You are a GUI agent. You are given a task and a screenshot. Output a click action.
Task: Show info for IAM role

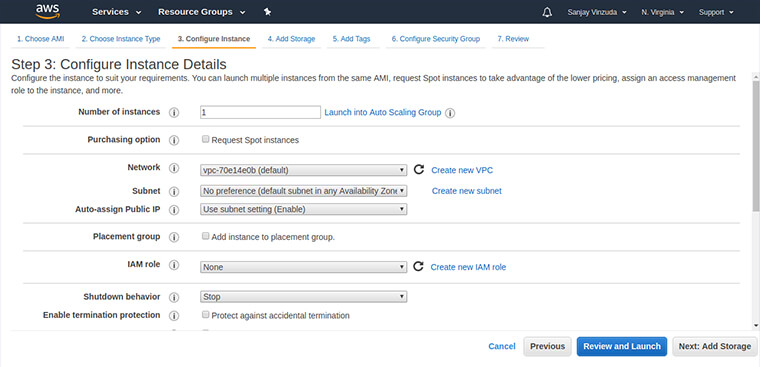pos(174,265)
